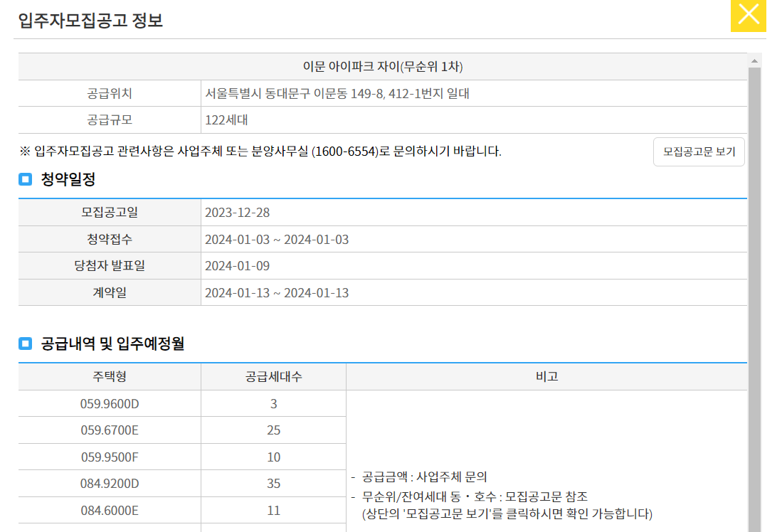Click the supply count 11 for 084.6000E
This screenshot has width=782, height=532.
tap(273, 511)
